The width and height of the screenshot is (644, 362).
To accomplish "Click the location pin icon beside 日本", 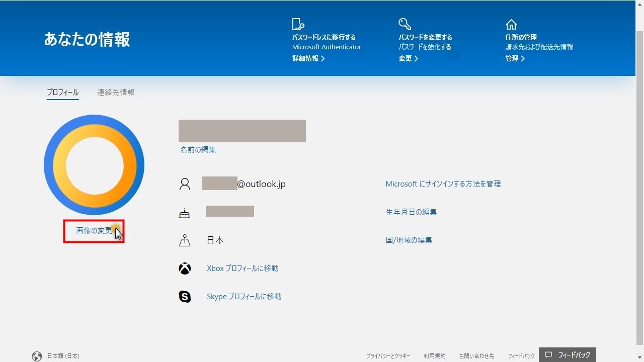I will [x=185, y=240].
